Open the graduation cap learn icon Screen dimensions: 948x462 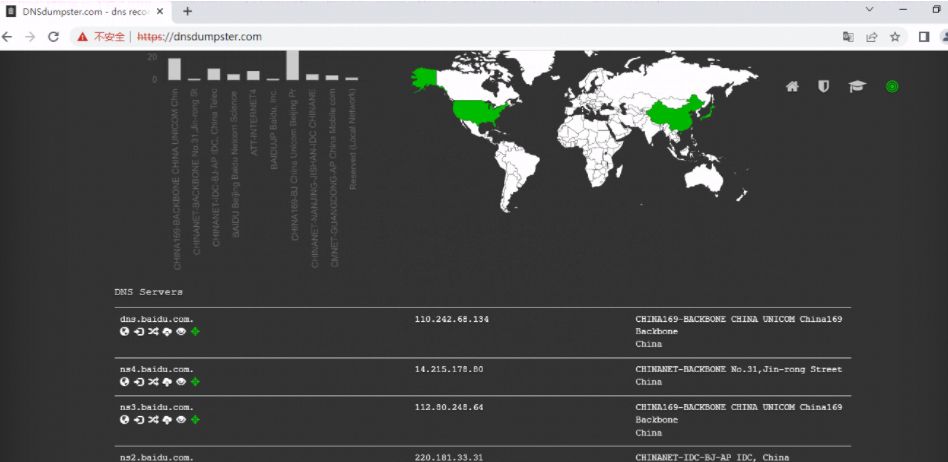[857, 86]
